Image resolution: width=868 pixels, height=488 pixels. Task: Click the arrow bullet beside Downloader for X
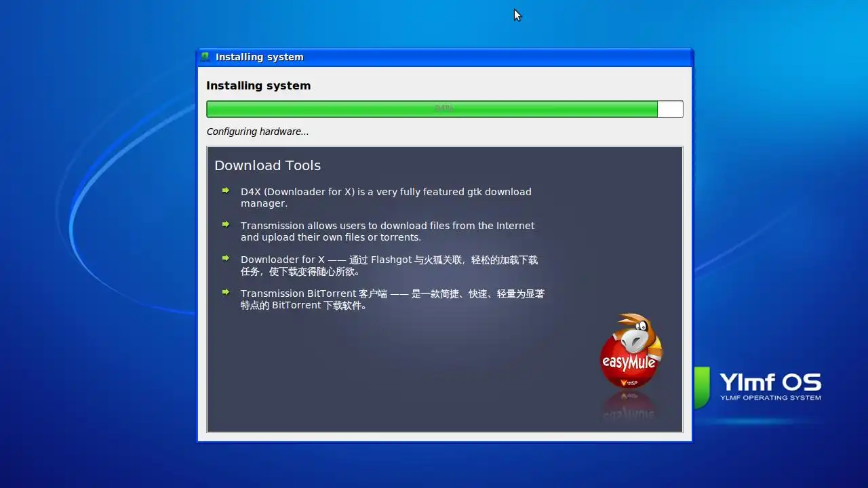[x=226, y=258]
